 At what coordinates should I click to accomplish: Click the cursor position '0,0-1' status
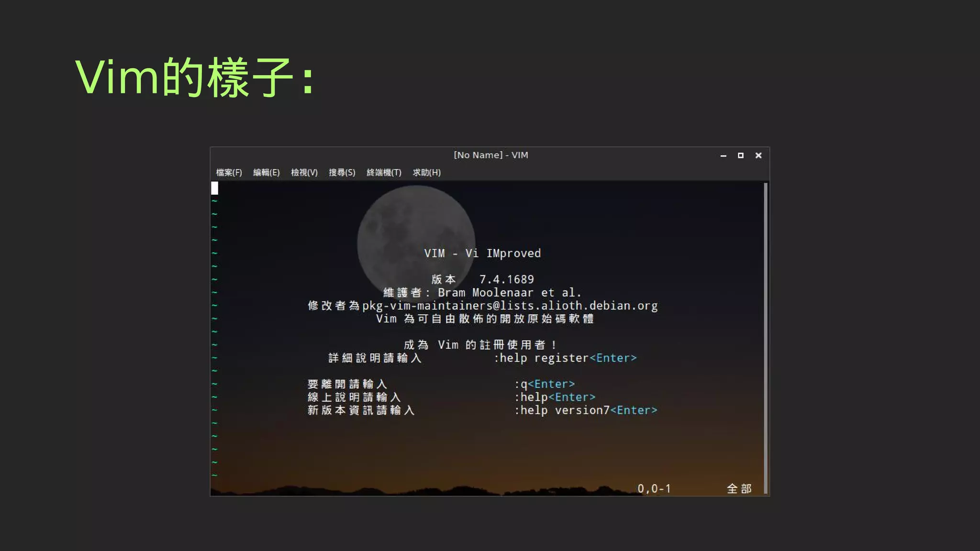coord(654,488)
